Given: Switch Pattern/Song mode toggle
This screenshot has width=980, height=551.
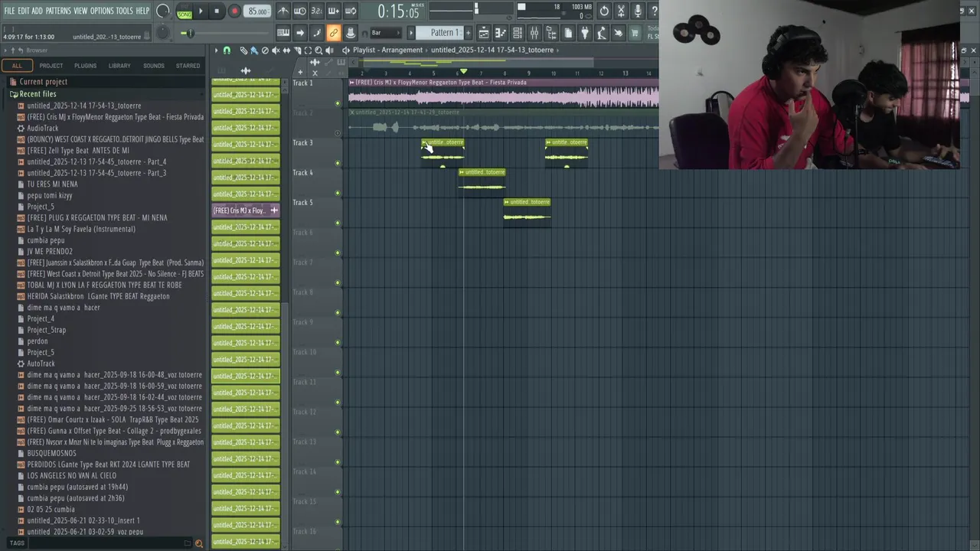Looking at the screenshot, I should (x=185, y=11).
